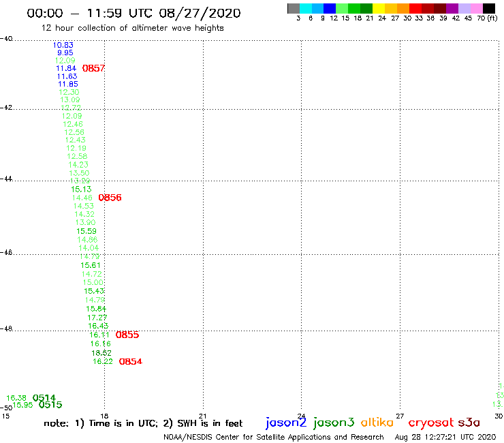Click the green 0515 time stamp

50,405
